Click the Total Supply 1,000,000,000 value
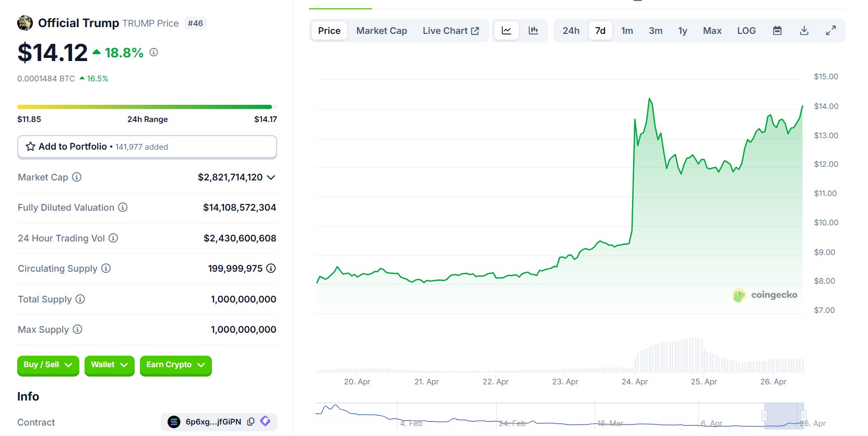 [243, 299]
